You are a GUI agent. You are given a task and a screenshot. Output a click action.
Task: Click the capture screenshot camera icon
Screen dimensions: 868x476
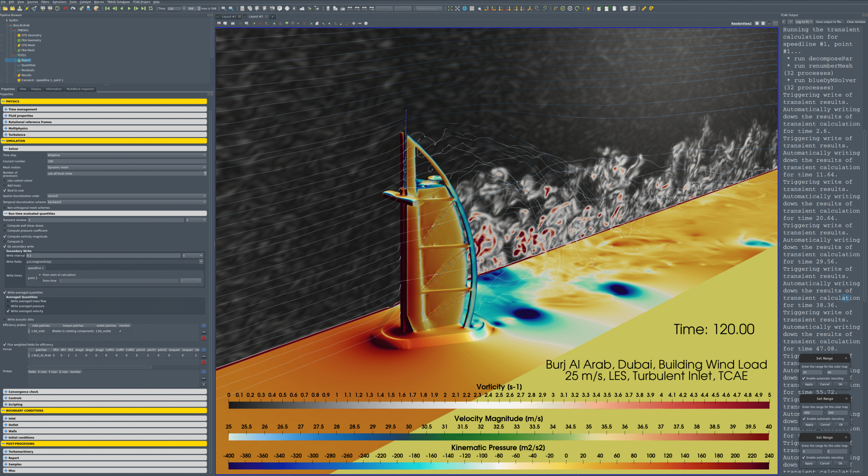233,23
